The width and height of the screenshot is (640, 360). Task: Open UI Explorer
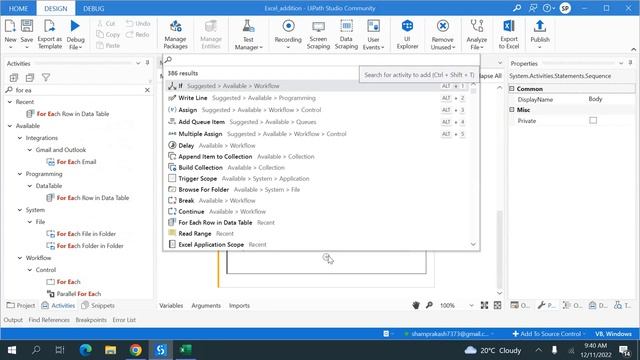407,34
